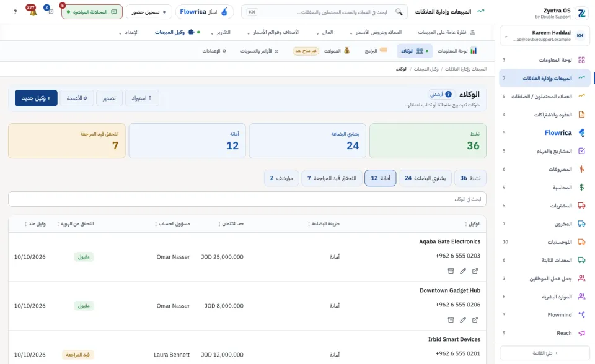The image size is (595, 364).
Task: Edit Downtown Gadget Hub with pencil icon
Action: tap(463, 319)
